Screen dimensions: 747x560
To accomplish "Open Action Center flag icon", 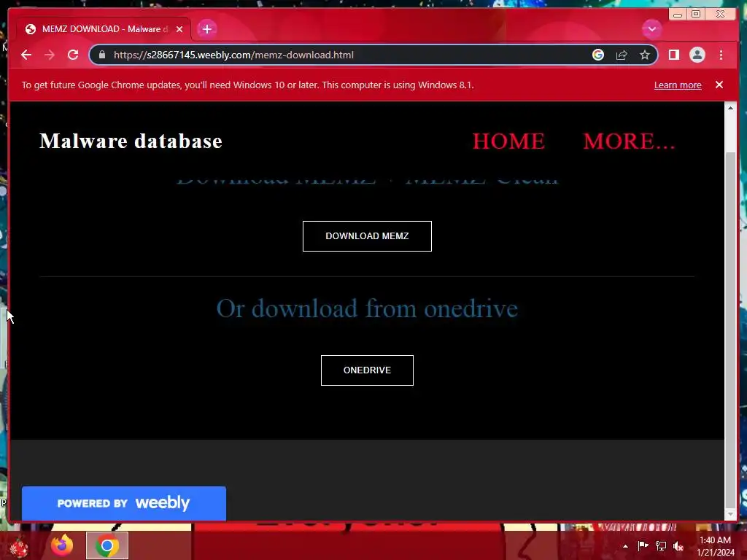I will [643, 545].
